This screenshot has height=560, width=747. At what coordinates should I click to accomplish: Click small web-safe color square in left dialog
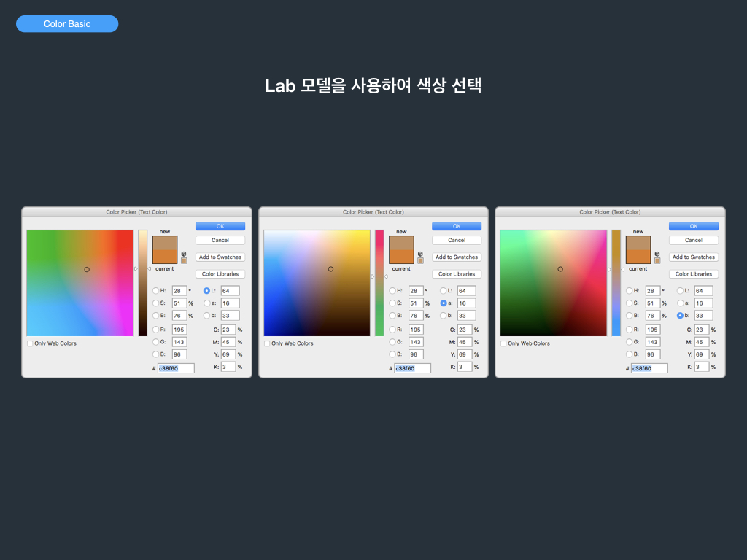184,260
